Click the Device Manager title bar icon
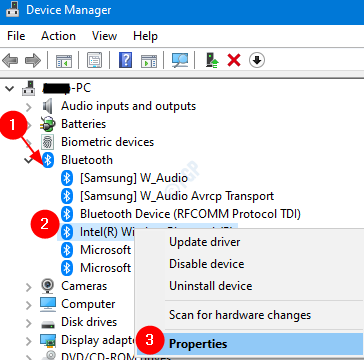The width and height of the screenshot is (364, 360). click(x=12, y=10)
